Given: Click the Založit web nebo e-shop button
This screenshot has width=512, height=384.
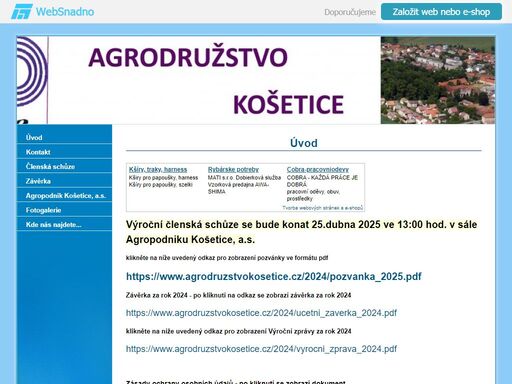Looking at the screenshot, I should (x=441, y=12).
